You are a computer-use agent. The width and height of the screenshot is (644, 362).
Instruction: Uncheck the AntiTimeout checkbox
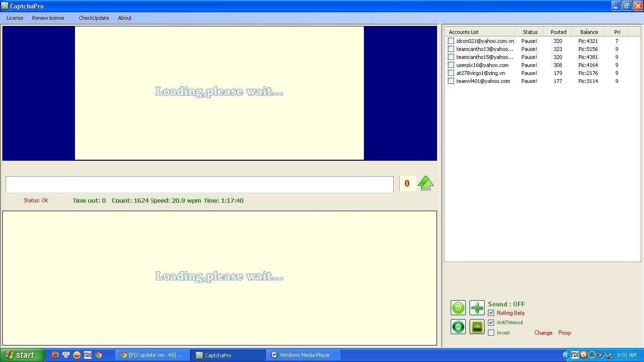click(x=491, y=323)
